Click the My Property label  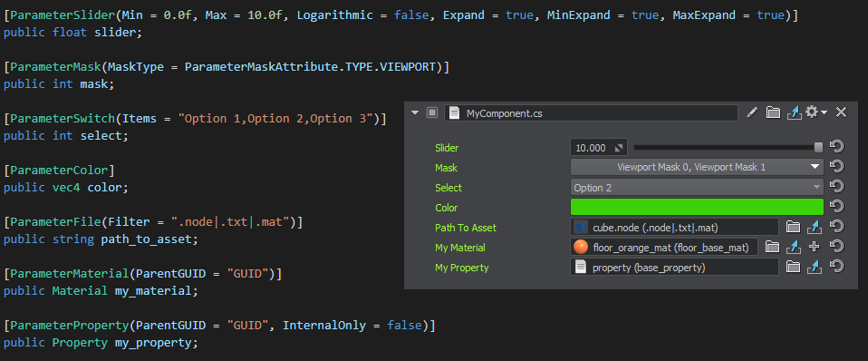[x=462, y=268]
